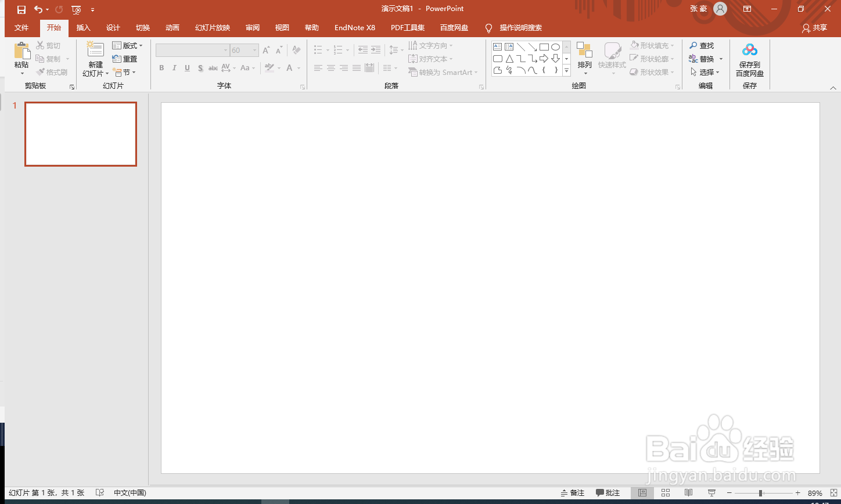Click the Paste clipboard icon
Image resolution: width=841 pixels, height=504 pixels.
click(x=21, y=51)
